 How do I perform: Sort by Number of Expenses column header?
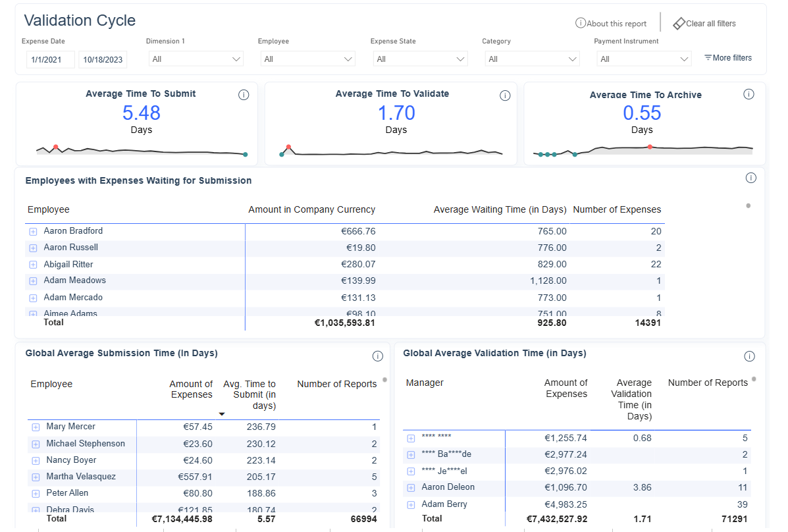point(617,209)
